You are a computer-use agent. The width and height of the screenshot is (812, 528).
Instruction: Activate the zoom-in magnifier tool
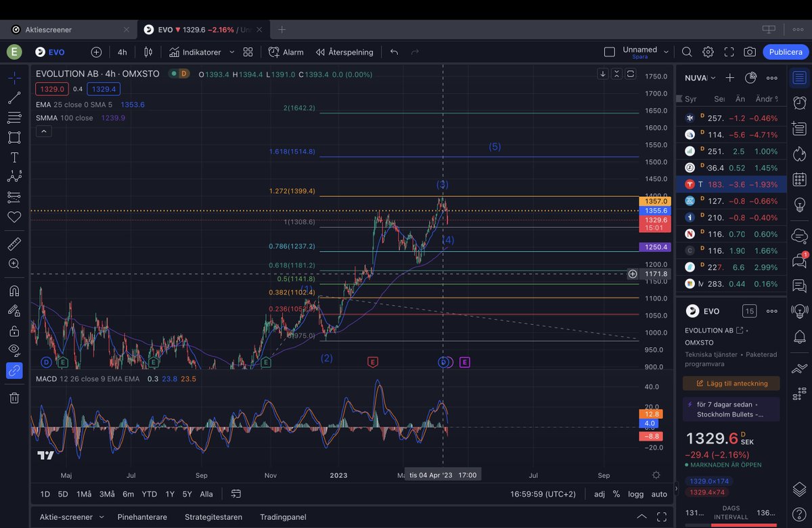14,264
